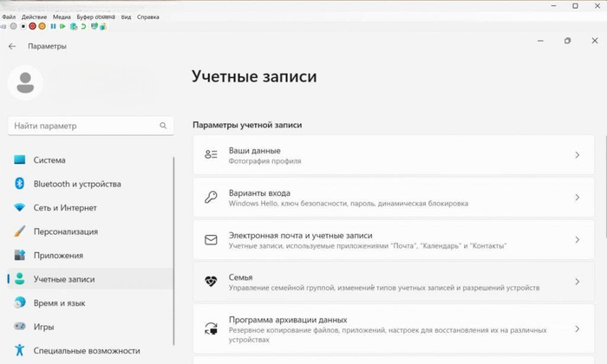Select the Система monitor icon in sidebar

click(x=19, y=160)
